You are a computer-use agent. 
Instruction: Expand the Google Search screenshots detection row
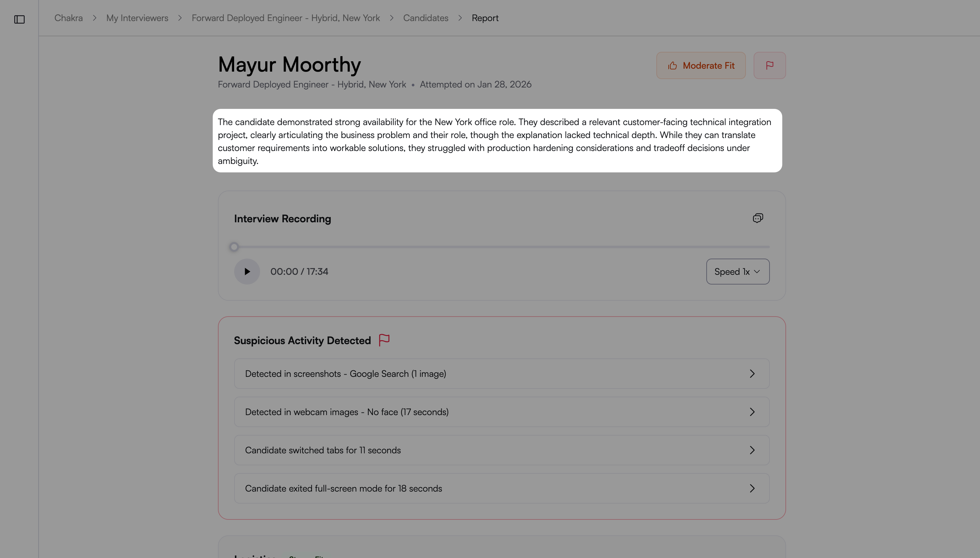tap(501, 374)
